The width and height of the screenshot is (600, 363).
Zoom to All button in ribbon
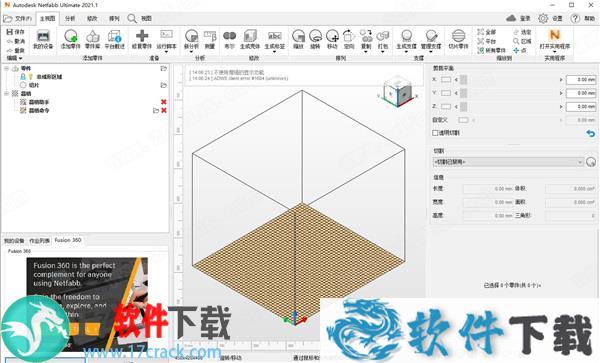coord(486,32)
